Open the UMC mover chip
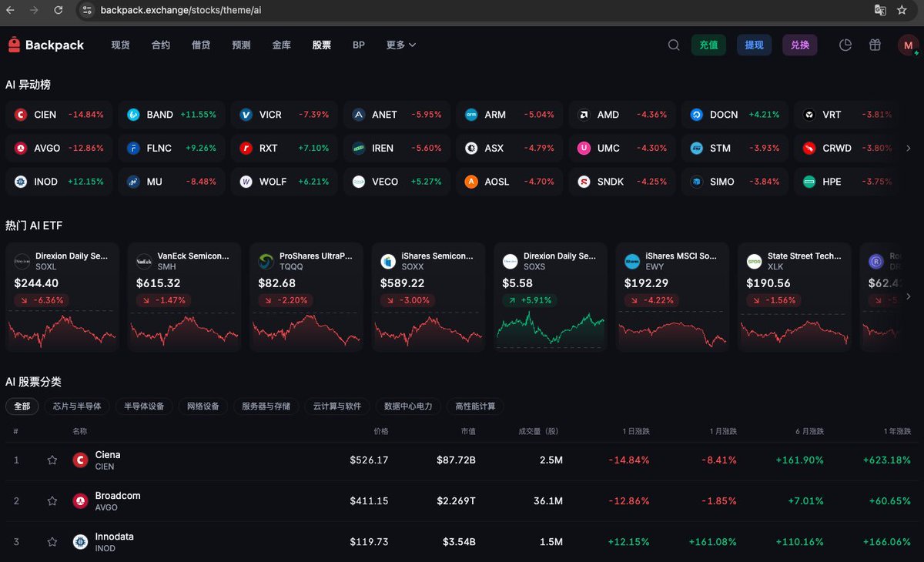Screen dimensions: 924x562 point(622,148)
